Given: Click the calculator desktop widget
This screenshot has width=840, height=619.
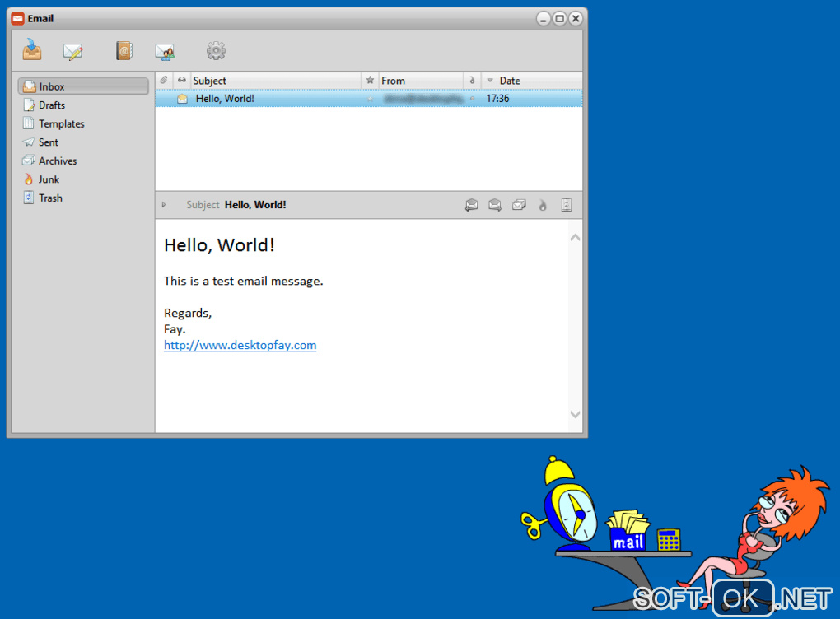Looking at the screenshot, I should click(x=668, y=539).
